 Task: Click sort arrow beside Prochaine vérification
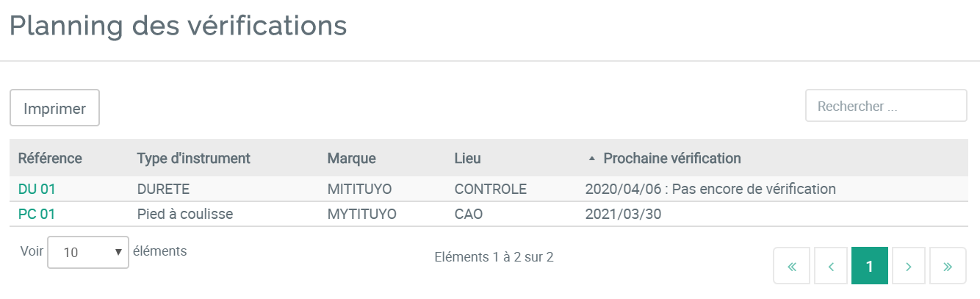pyautogui.click(x=592, y=159)
